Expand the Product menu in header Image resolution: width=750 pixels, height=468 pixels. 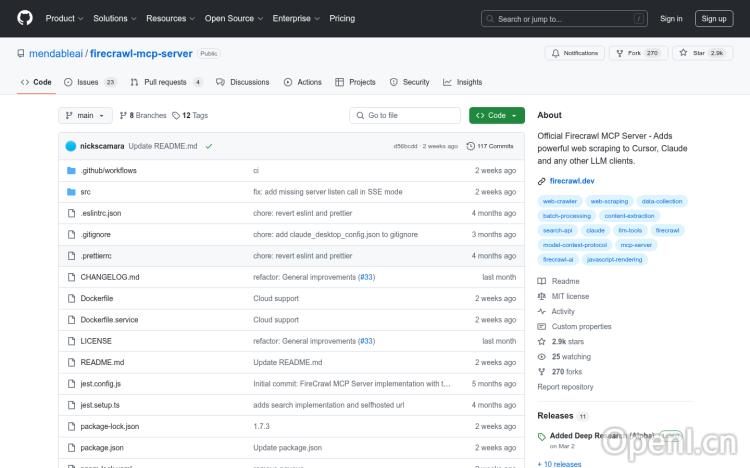(63, 18)
